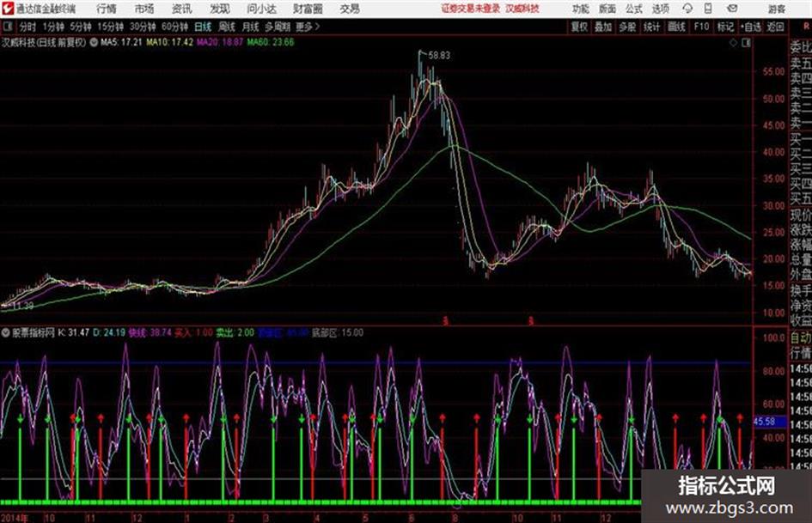
Task: Click the 自动 label in right sidebar
Action: [x=800, y=338]
